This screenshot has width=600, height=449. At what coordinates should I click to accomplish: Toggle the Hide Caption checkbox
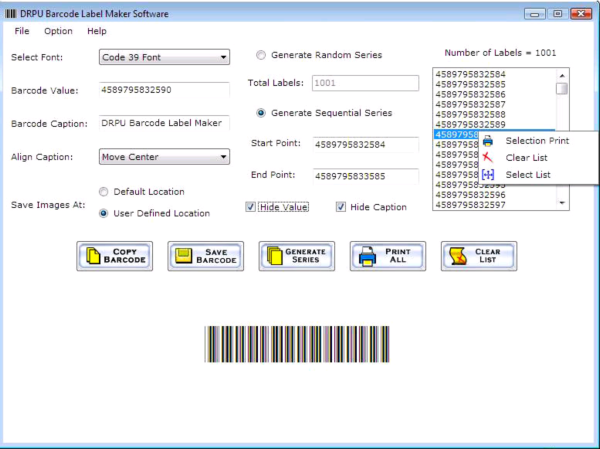(341, 207)
